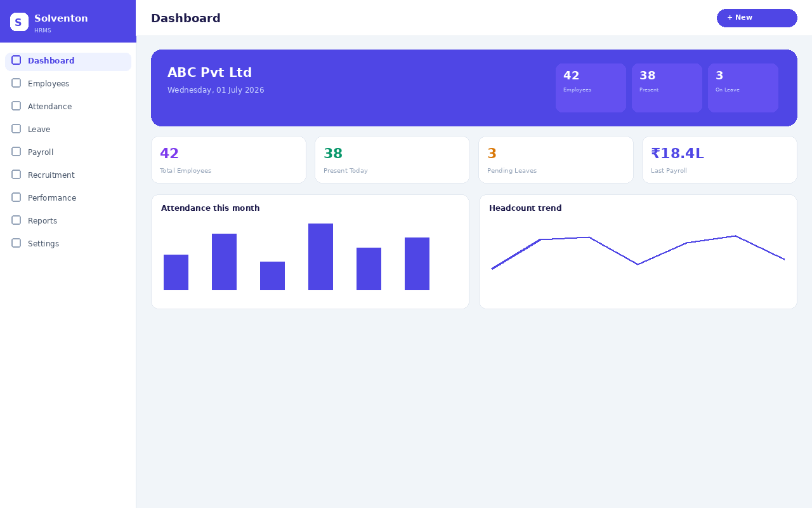Open the Performance menu item
This screenshot has height=508, width=812.
[x=68, y=198]
